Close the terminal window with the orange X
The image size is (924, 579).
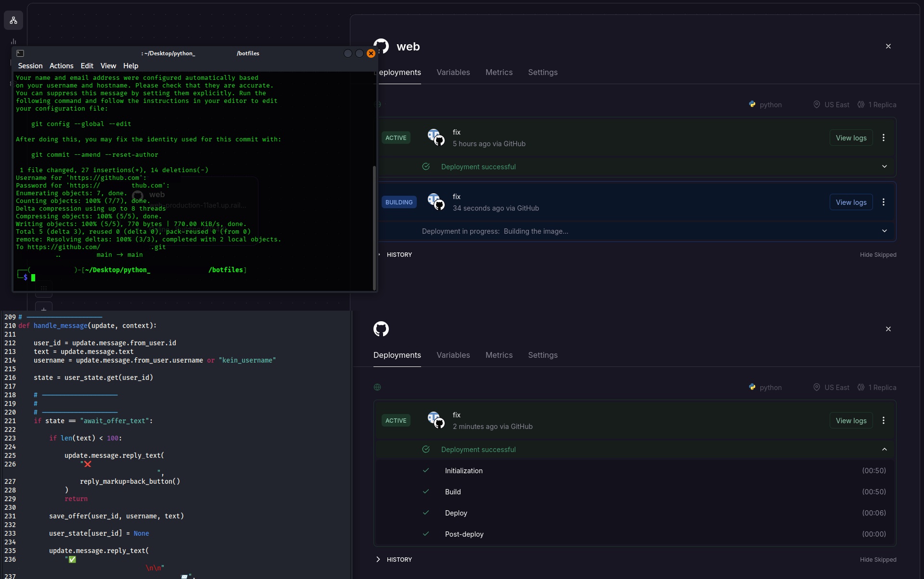[371, 53]
